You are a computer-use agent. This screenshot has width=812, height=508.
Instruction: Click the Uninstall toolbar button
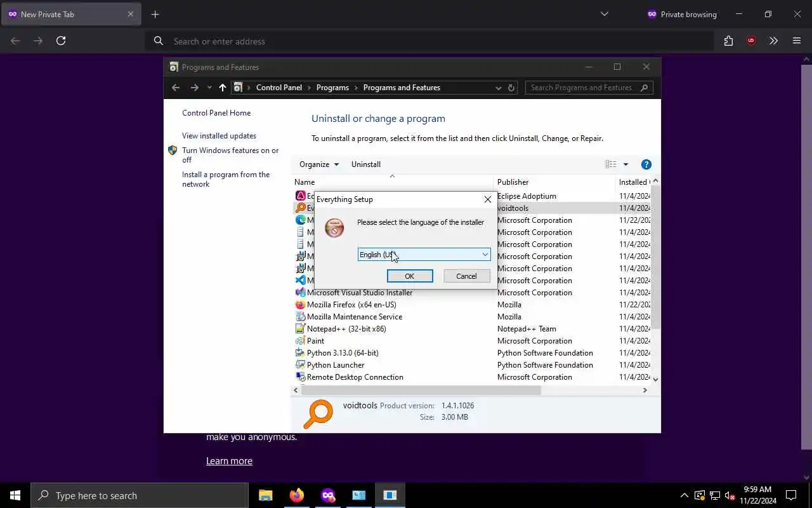(366, 164)
